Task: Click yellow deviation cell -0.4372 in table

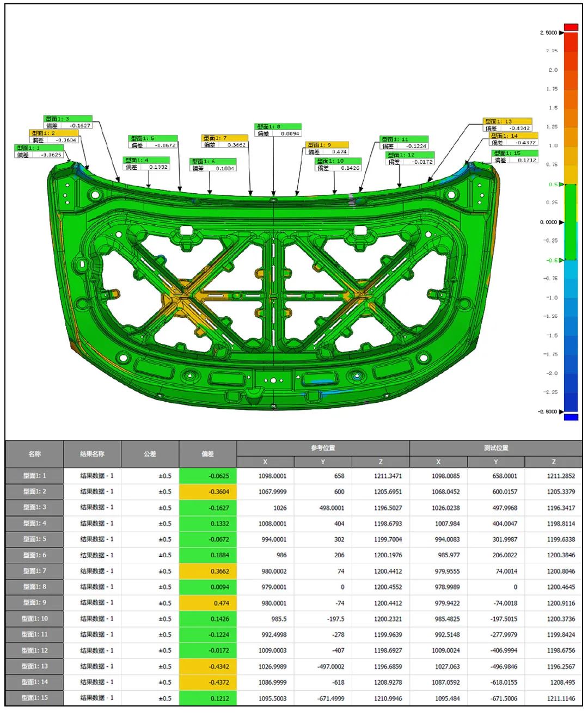Action: (208, 682)
